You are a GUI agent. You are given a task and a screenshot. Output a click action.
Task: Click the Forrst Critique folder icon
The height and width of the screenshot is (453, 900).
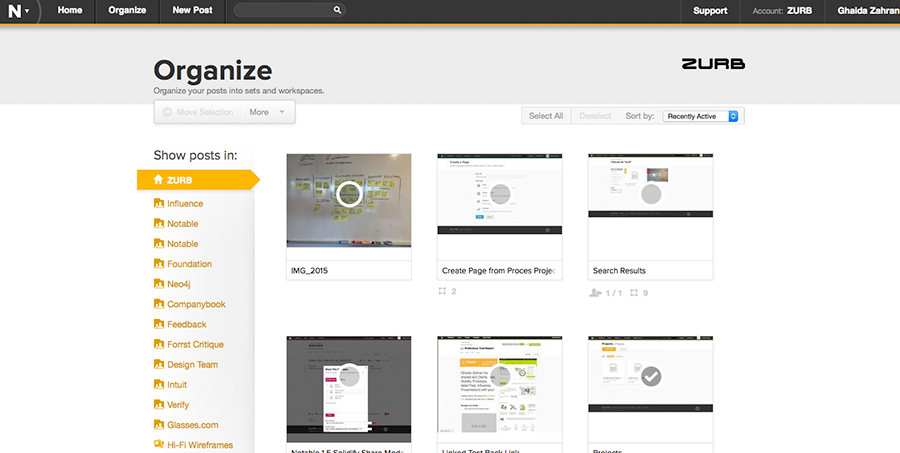tap(159, 344)
